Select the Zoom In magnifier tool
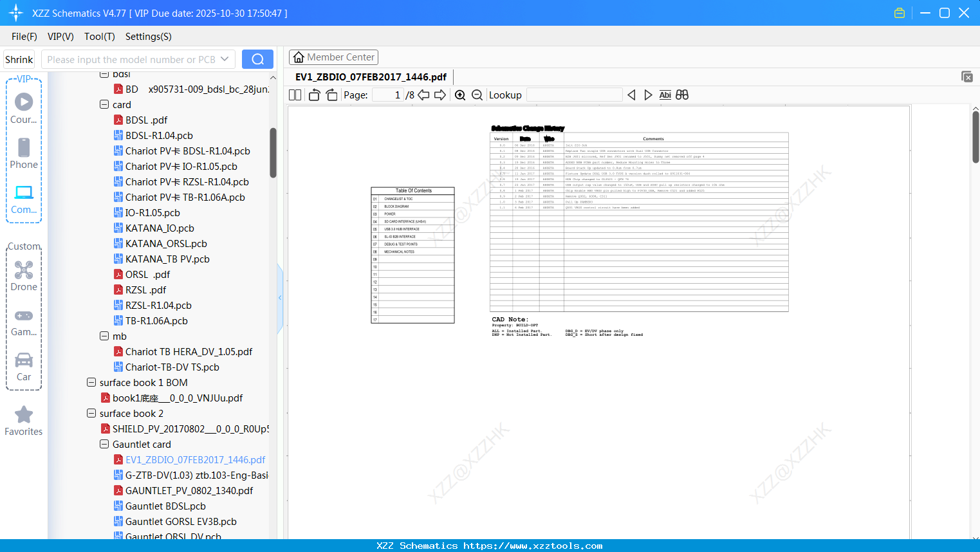The image size is (980, 552). coord(460,95)
